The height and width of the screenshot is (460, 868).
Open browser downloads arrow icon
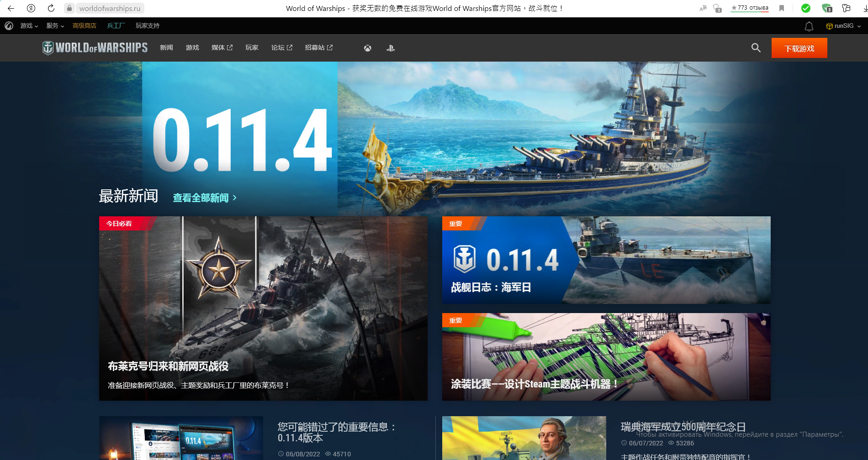click(x=865, y=8)
